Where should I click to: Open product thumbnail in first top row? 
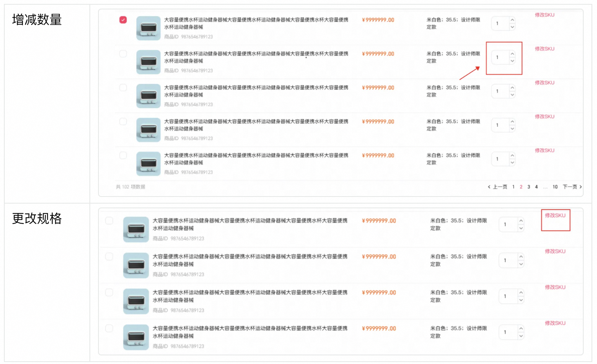tap(148, 28)
